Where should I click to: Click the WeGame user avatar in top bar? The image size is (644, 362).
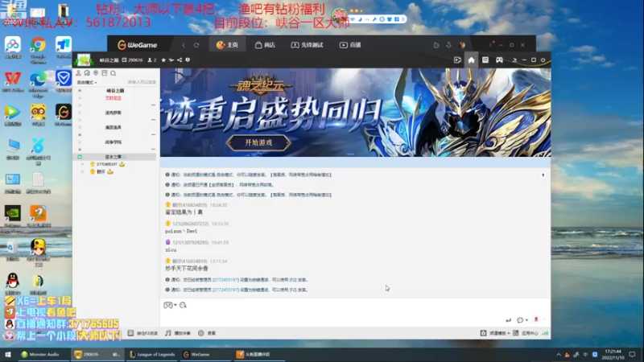point(462,45)
